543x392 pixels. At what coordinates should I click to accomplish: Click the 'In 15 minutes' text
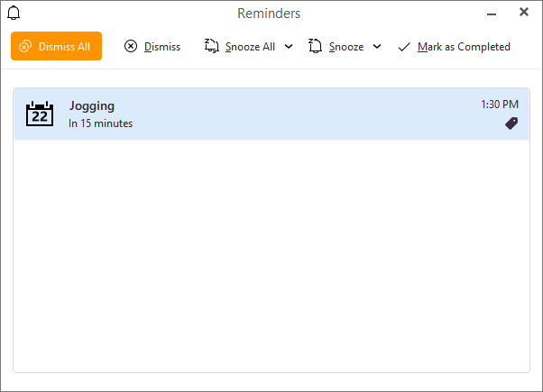click(100, 123)
